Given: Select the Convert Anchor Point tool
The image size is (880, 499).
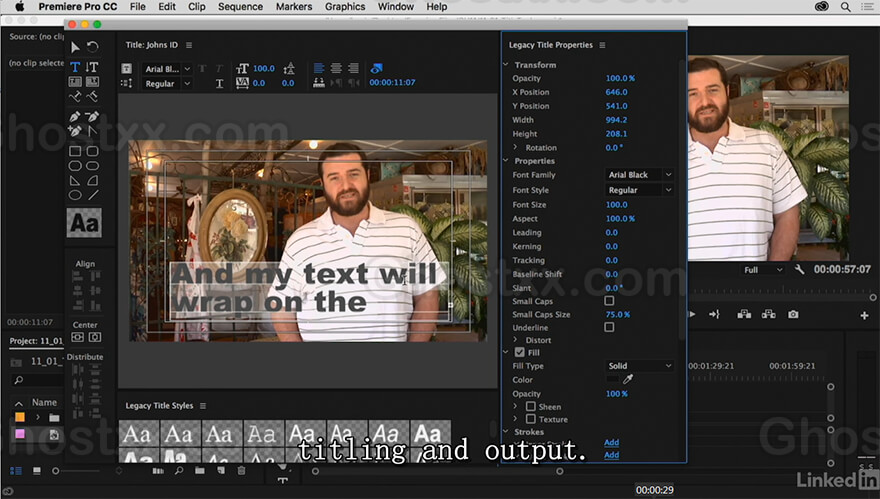Looking at the screenshot, I should [93, 131].
